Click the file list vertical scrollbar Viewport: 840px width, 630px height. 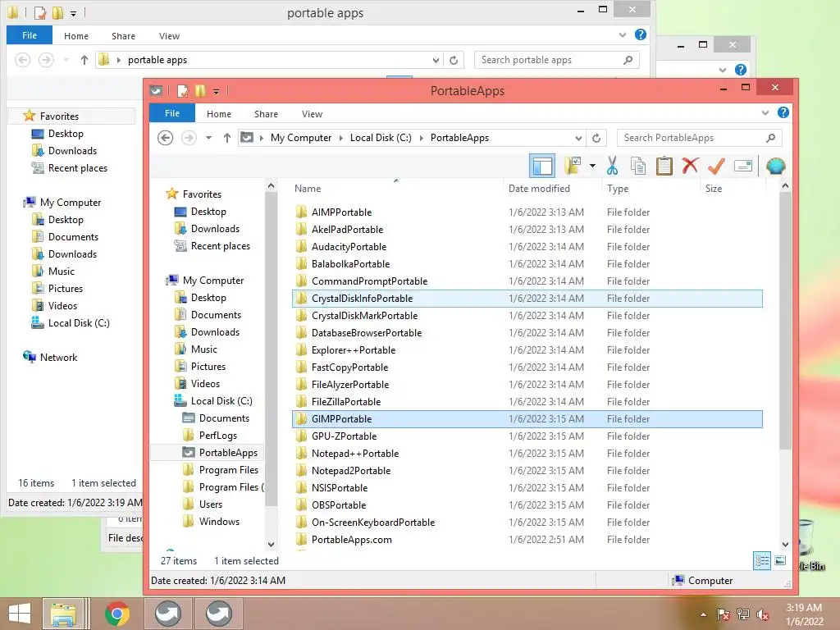click(x=785, y=322)
